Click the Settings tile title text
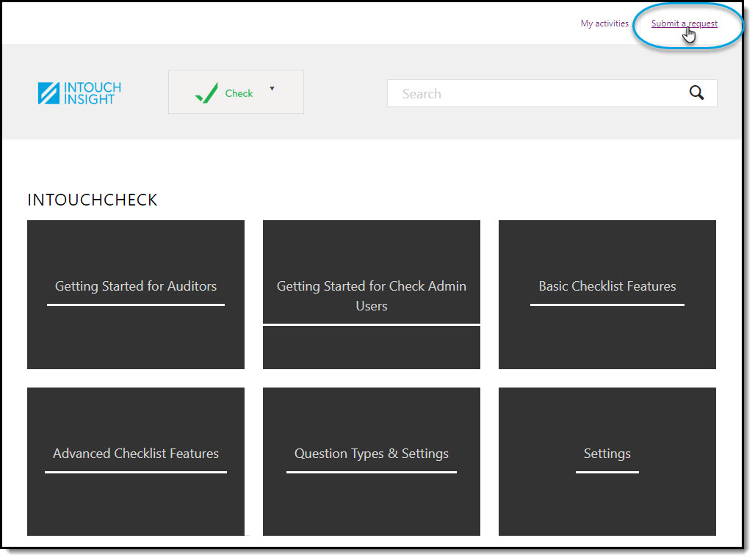Image resolution: width=755 pixels, height=560 pixels. 607,453
